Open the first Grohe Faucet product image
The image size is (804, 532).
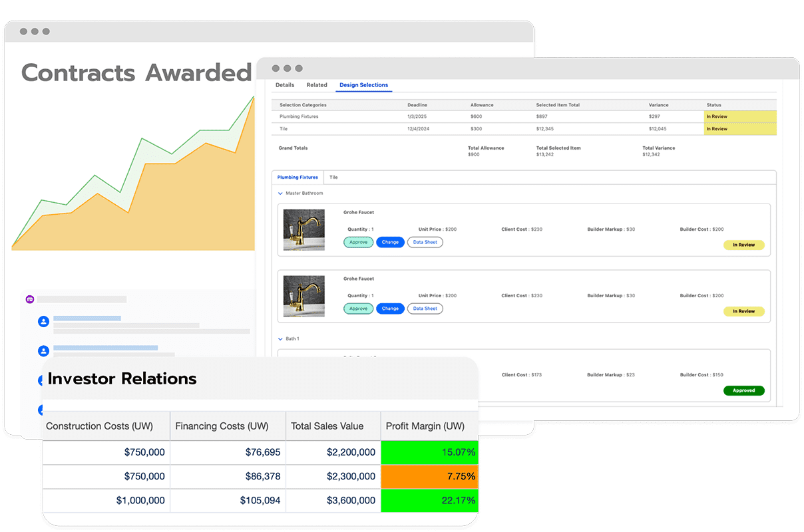pyautogui.click(x=304, y=229)
